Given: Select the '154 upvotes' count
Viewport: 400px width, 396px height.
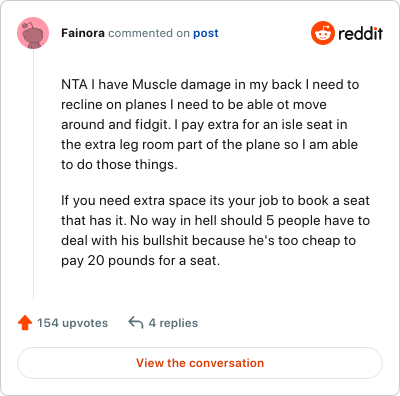Looking at the screenshot, I should click(x=72, y=323).
